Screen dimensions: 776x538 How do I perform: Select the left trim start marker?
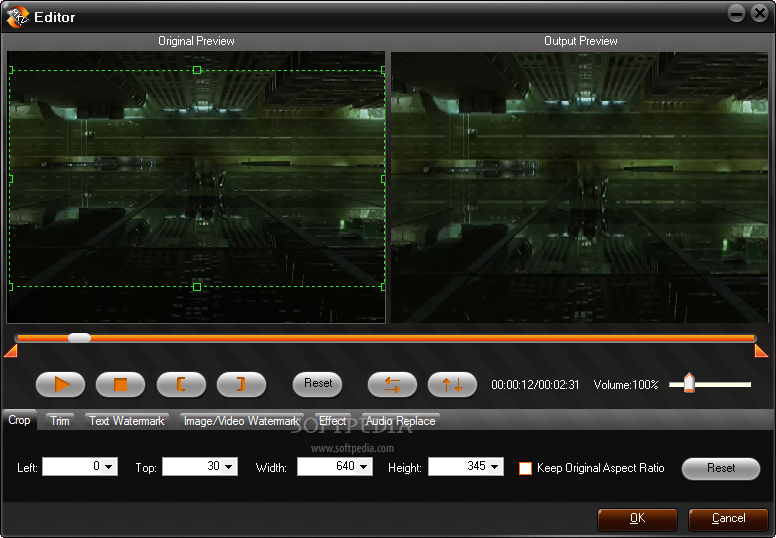(x=11, y=351)
